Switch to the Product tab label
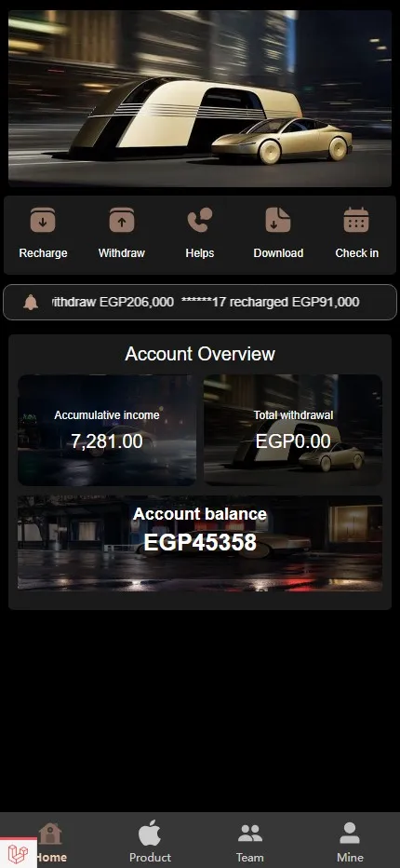Viewport: 400px width, 868px height. 150,857
